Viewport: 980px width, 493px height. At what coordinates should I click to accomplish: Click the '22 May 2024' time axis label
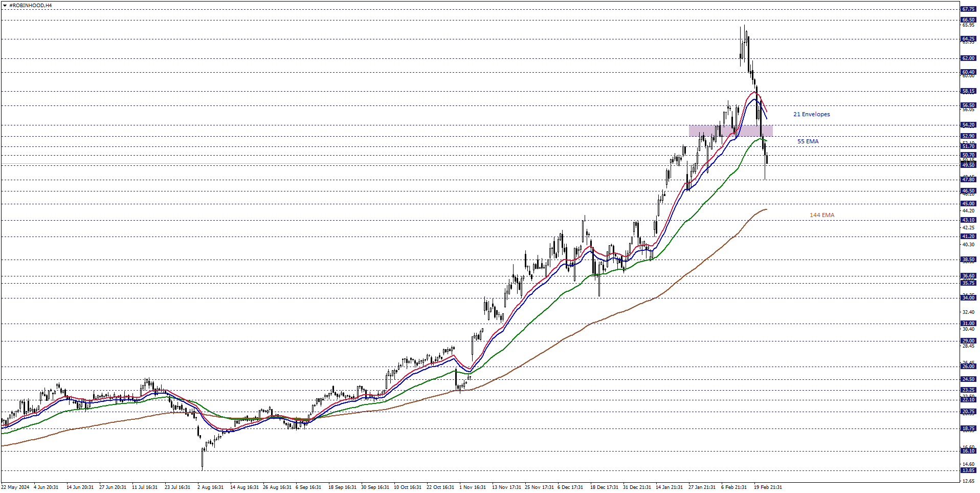(x=15, y=487)
